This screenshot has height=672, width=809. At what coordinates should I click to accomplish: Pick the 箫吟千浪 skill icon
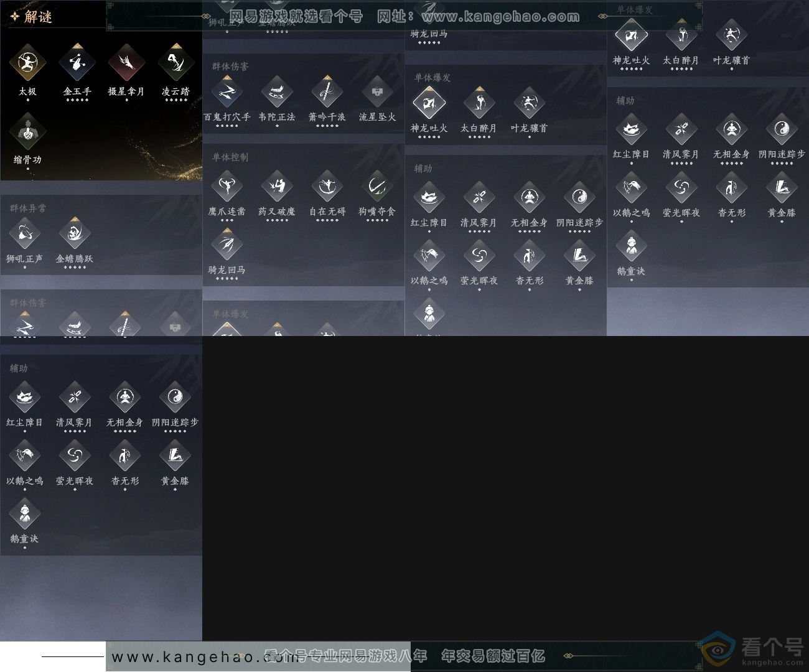pos(327,92)
